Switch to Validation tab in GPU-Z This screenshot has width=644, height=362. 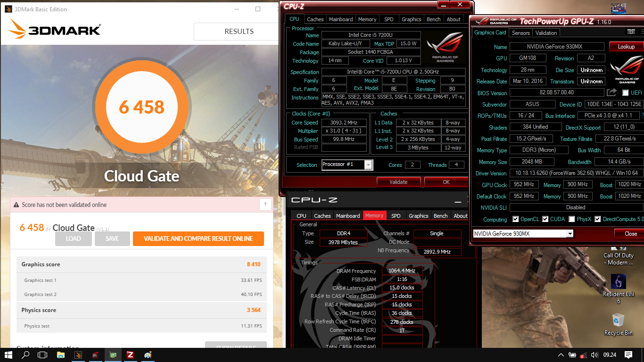(546, 33)
